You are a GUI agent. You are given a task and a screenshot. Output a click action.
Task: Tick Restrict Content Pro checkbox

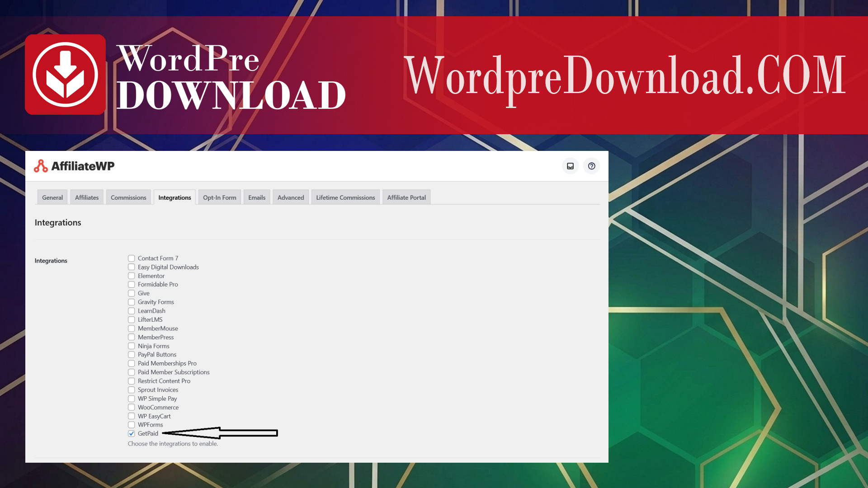[131, 381]
